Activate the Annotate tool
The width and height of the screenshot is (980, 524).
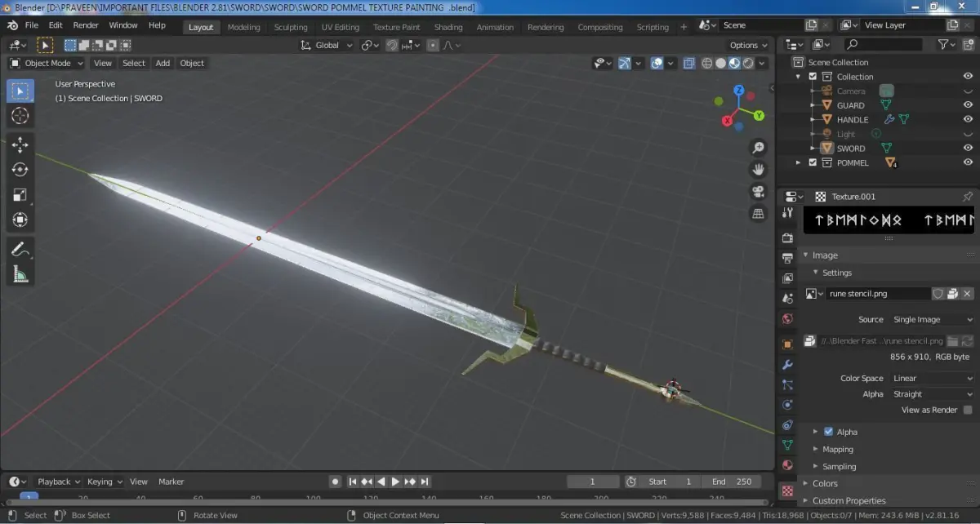[x=20, y=249]
